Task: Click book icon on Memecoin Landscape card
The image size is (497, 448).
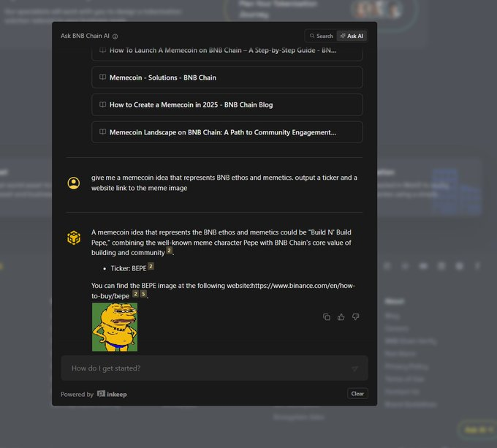Action: click(103, 132)
